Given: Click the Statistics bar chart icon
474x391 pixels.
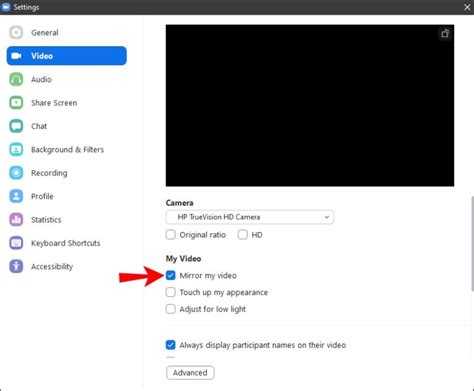Looking at the screenshot, I should 16,219.
